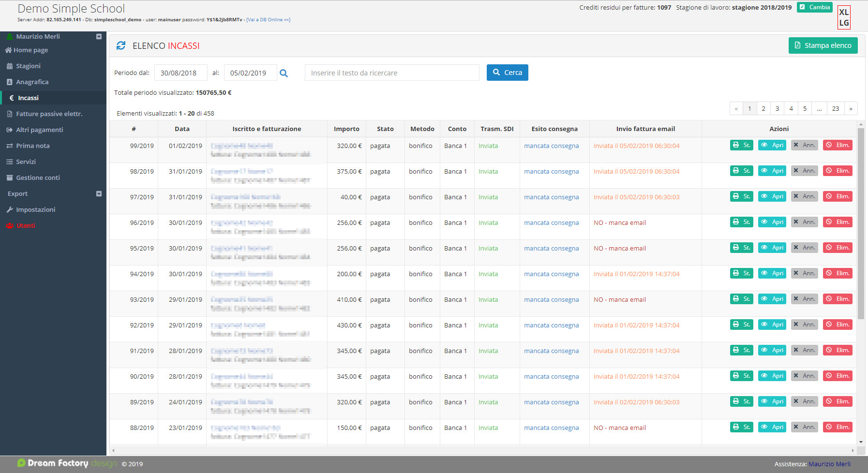Click the XL LG screen size indicator
This screenshot has height=473, width=868.
pyautogui.click(x=844, y=17)
